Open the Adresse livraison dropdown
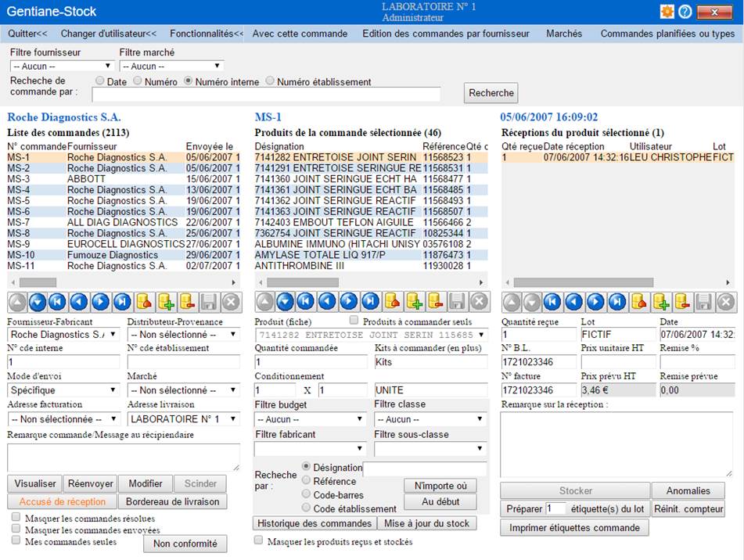This screenshot has width=744, height=560. (184, 419)
